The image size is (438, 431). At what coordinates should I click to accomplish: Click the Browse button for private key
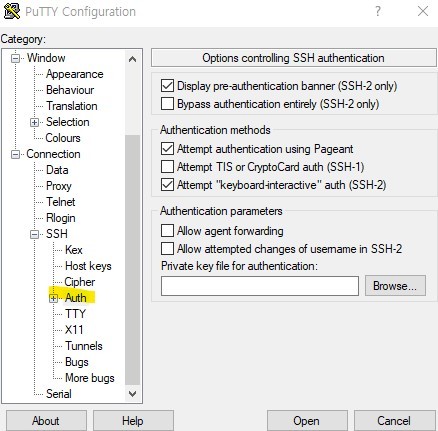coord(395,286)
